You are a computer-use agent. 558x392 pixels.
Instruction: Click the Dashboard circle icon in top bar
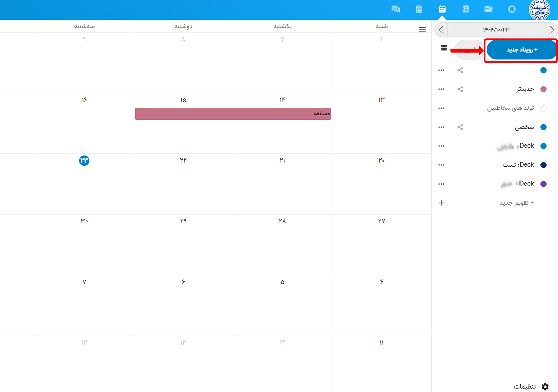[512, 9]
